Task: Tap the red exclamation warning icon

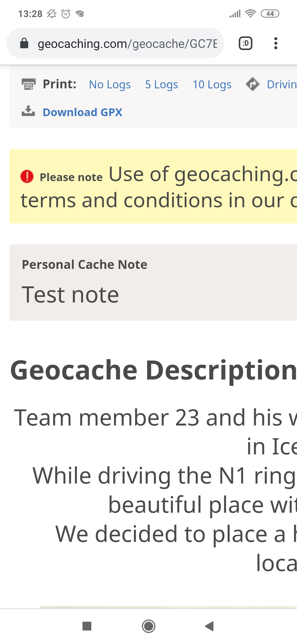Action: pos(27,176)
